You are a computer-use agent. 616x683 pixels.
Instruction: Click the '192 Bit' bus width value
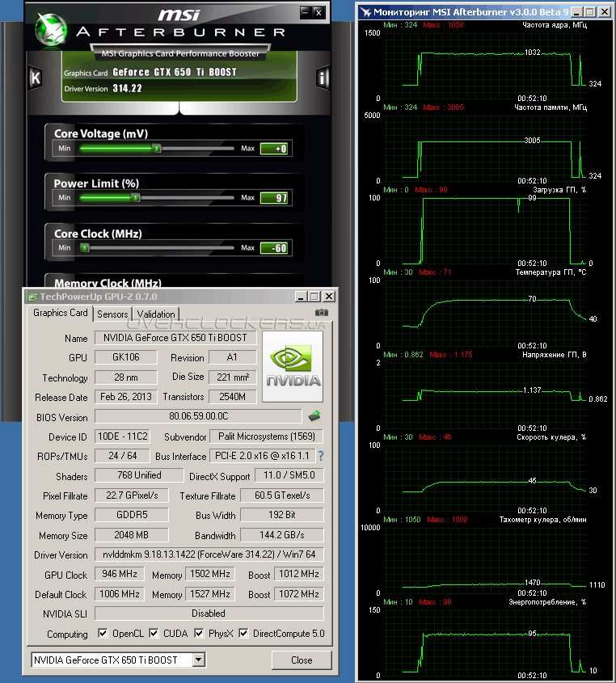282,515
